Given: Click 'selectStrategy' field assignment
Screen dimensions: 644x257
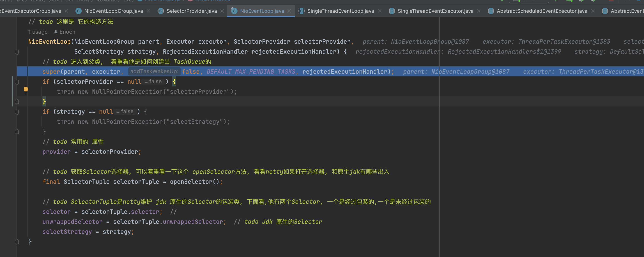Looking at the screenshot, I should point(67,232).
